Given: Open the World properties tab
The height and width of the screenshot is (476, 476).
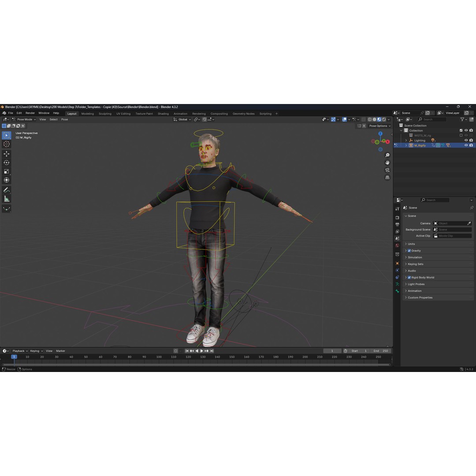Looking at the screenshot, I should click(x=398, y=245).
